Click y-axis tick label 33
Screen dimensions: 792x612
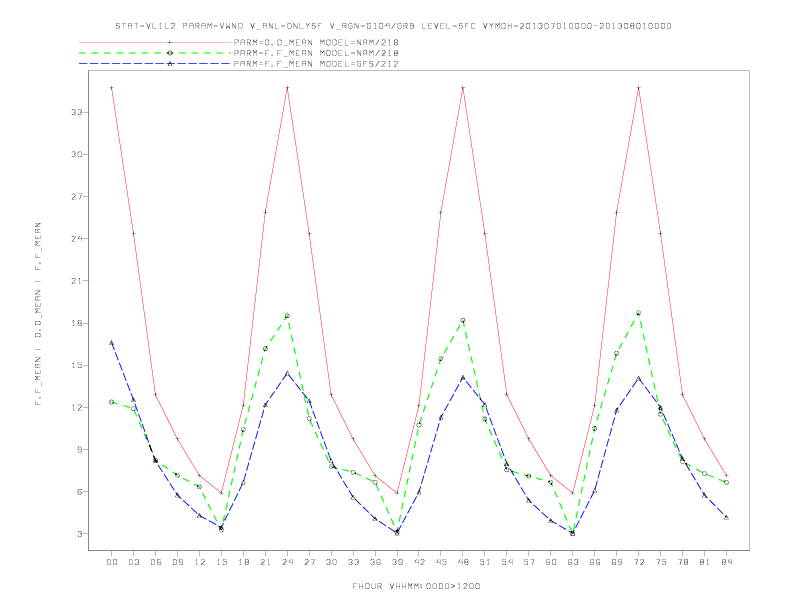(x=76, y=112)
